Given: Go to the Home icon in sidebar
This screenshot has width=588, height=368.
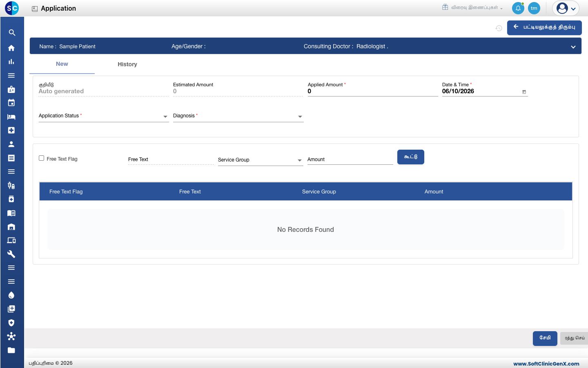Looking at the screenshot, I should pos(11,48).
